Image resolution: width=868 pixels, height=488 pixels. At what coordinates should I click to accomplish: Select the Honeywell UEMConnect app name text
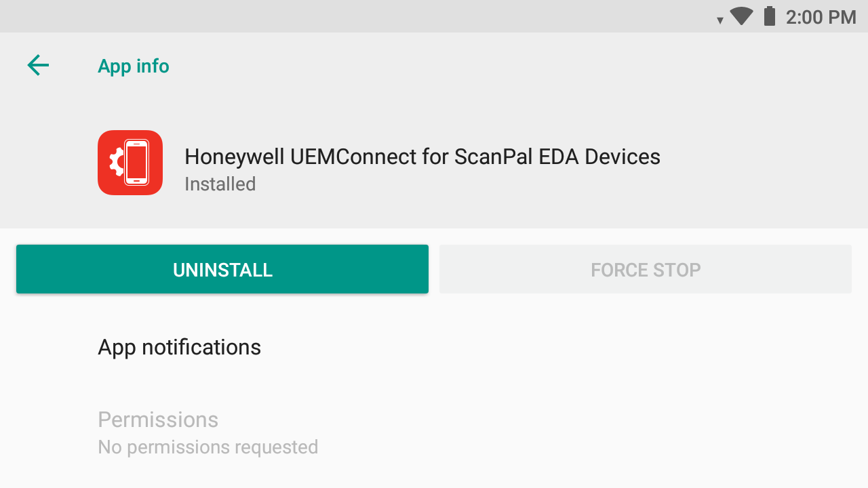pos(422,157)
